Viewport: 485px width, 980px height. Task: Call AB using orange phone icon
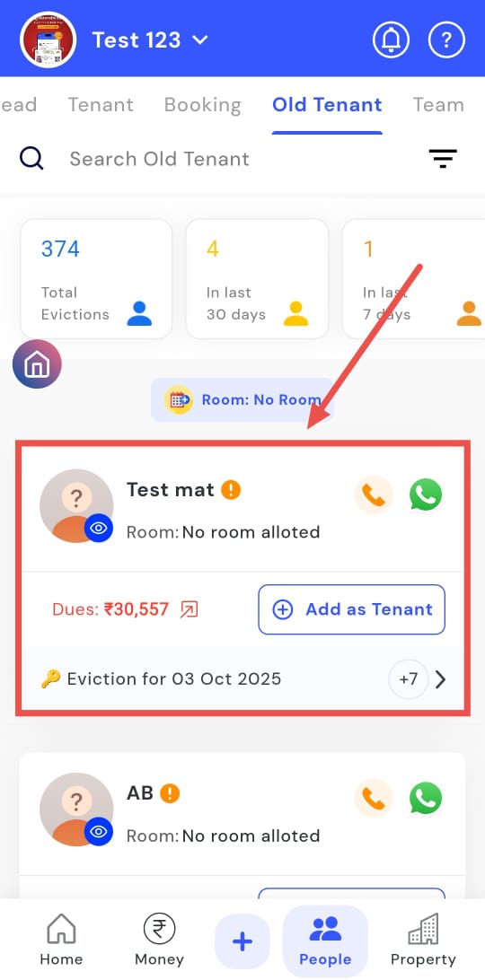click(x=374, y=798)
